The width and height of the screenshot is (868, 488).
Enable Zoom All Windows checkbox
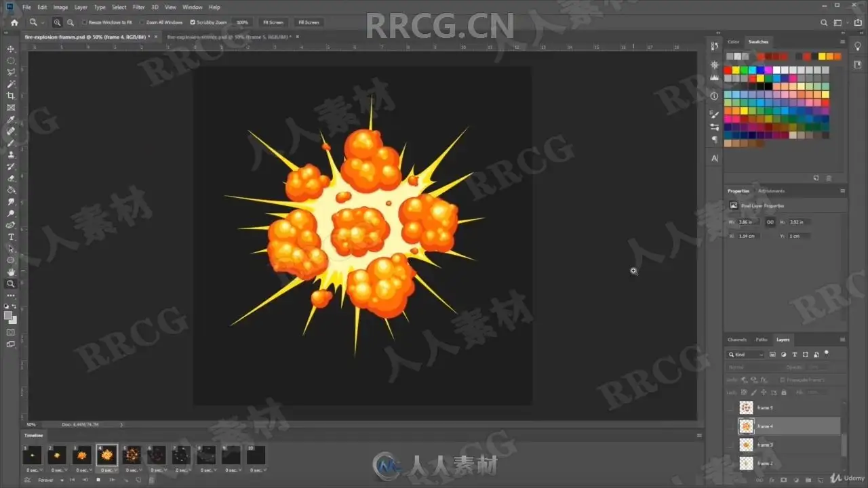pyautogui.click(x=141, y=22)
